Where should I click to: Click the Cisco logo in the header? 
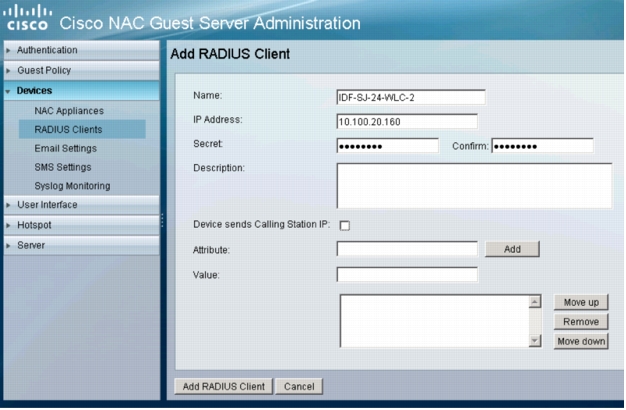(27, 18)
